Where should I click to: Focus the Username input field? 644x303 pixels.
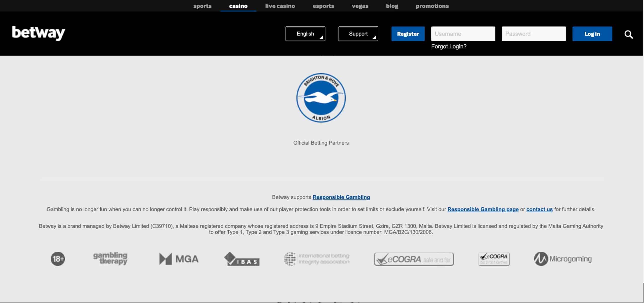pos(463,34)
